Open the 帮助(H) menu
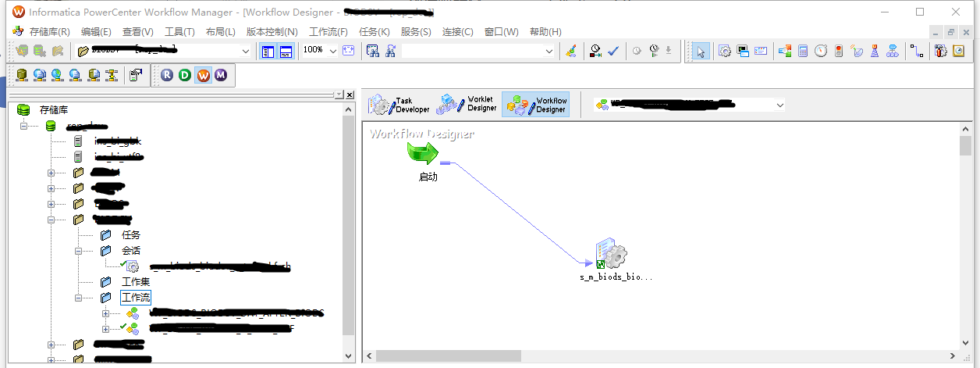Image resolution: width=980 pixels, height=368 pixels. coord(545,32)
